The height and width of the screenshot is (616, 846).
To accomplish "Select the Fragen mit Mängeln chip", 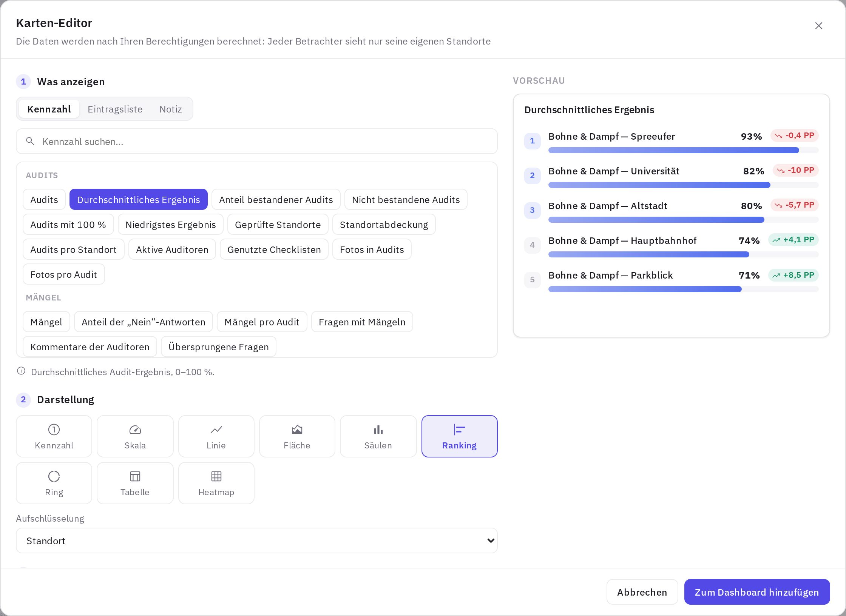I will point(362,322).
